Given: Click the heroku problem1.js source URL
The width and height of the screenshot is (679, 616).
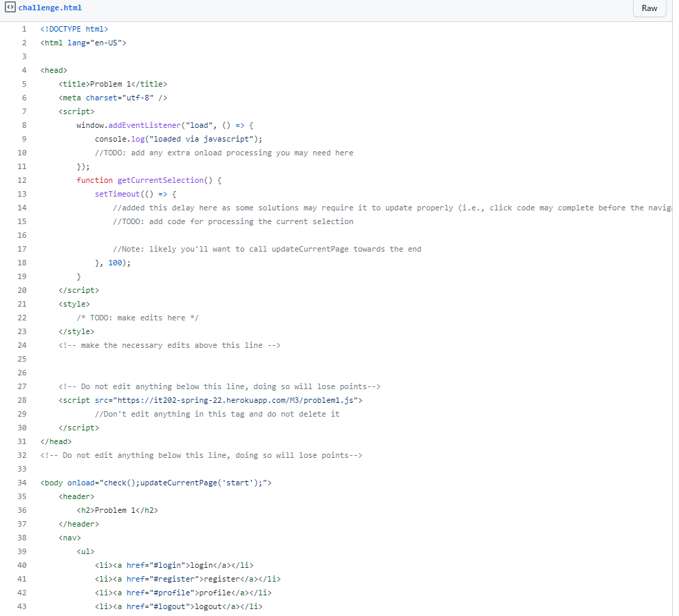Looking at the screenshot, I should point(233,400).
